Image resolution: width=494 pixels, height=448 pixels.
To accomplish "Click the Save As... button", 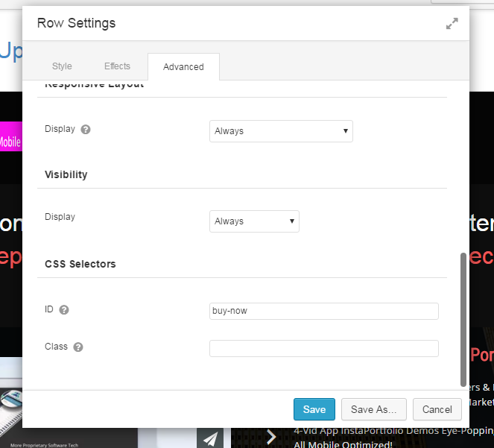I will (374, 409).
